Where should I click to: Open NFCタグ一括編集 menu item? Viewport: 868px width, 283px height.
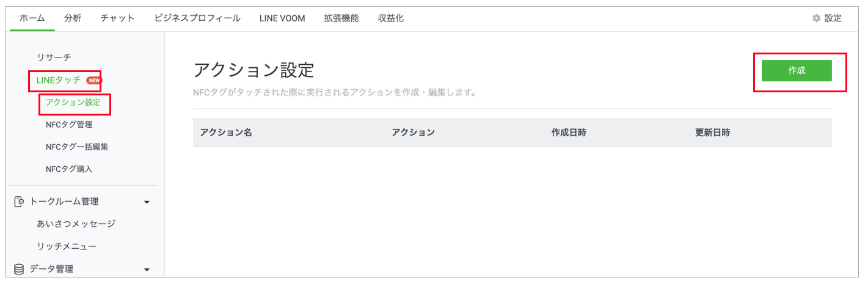click(x=77, y=147)
